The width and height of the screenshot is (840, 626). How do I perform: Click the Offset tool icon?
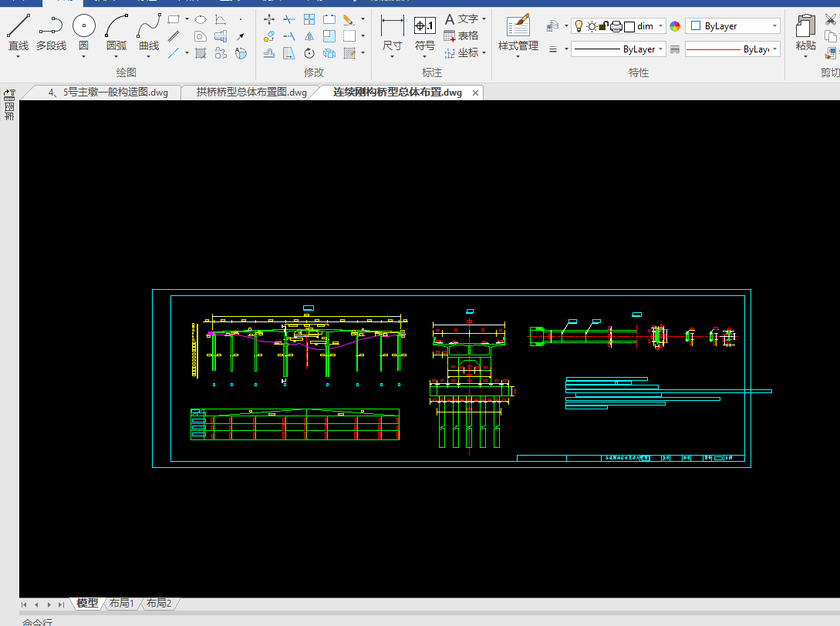point(269,53)
